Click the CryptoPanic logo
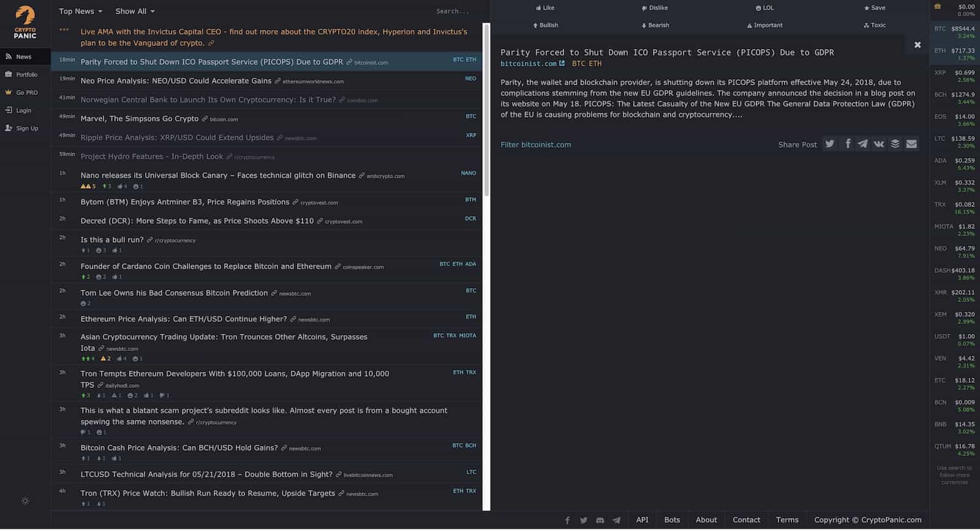980x530 pixels. pos(25,22)
